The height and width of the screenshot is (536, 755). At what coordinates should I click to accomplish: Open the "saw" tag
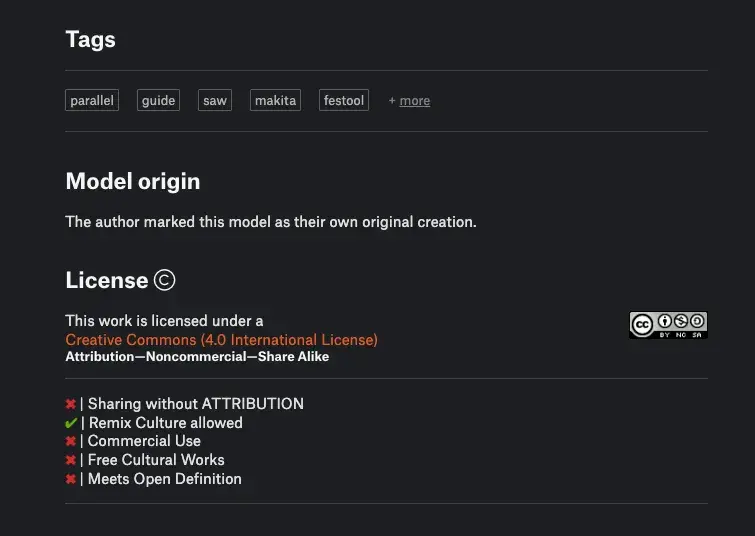(215, 100)
